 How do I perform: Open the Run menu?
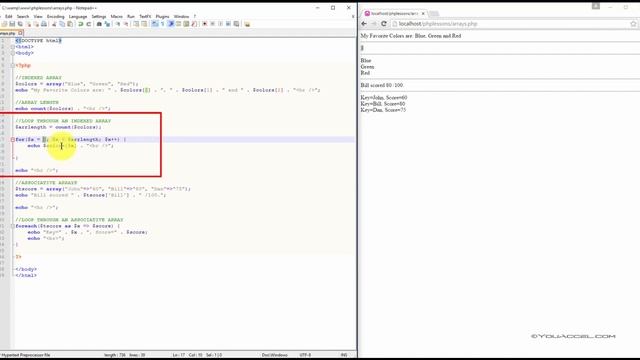click(131, 16)
